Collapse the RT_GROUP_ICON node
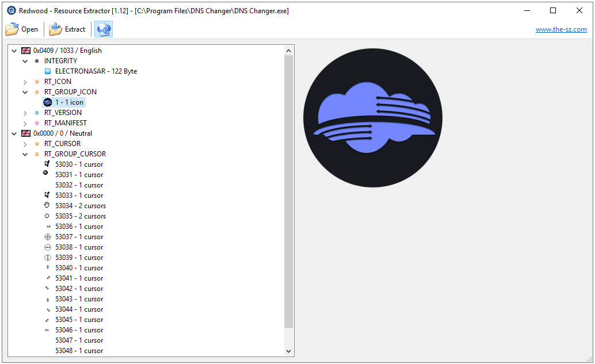595x364 pixels. coord(25,92)
